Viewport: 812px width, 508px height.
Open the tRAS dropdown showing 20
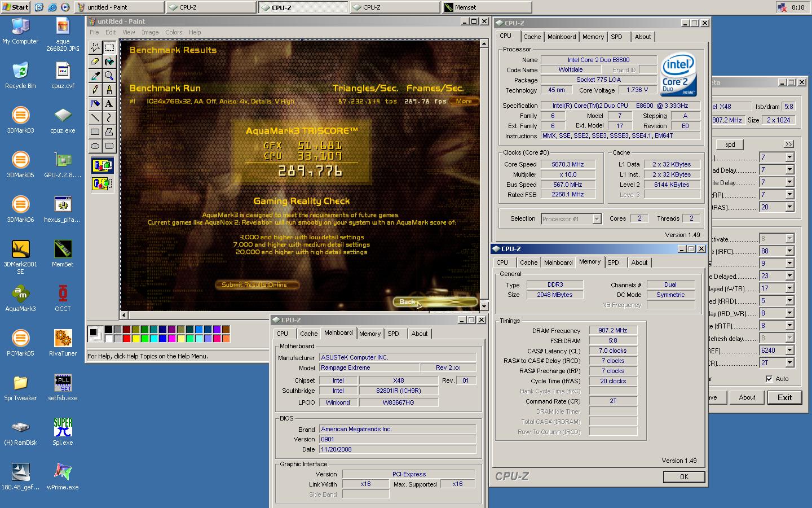click(x=776, y=207)
